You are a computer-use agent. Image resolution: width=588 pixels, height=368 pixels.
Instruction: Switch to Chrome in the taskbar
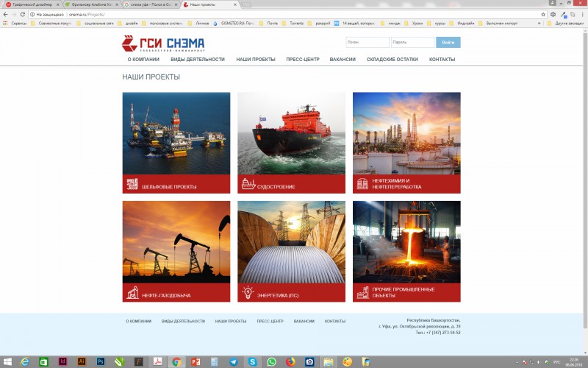[x=176, y=362]
